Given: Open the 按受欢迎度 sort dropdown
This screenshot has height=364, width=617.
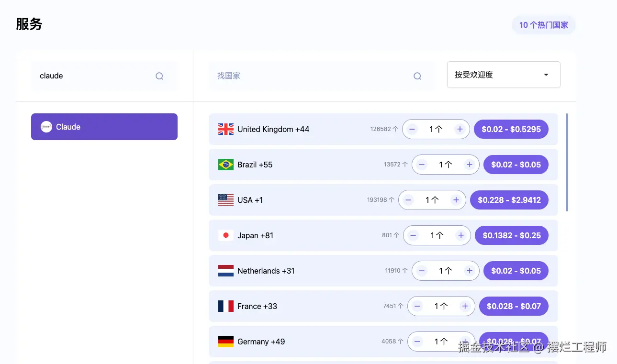Looking at the screenshot, I should [x=504, y=75].
